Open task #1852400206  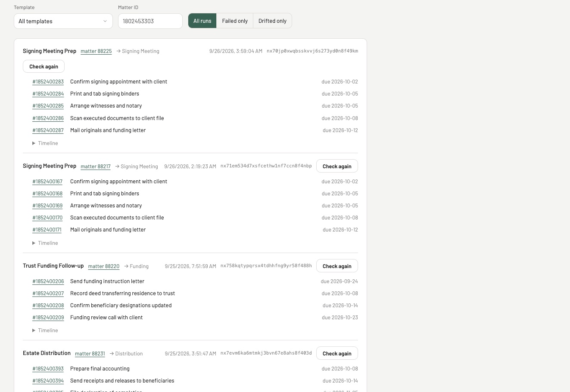(48, 281)
